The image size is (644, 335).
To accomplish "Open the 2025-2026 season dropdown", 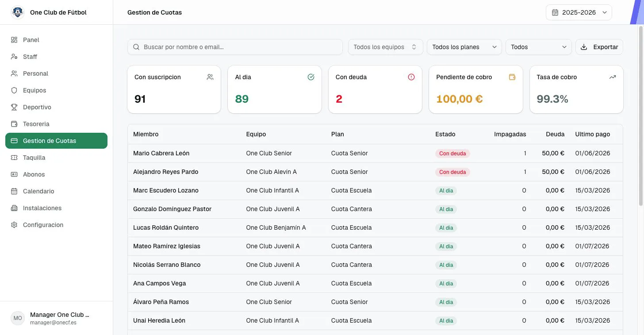I will click(x=579, y=12).
